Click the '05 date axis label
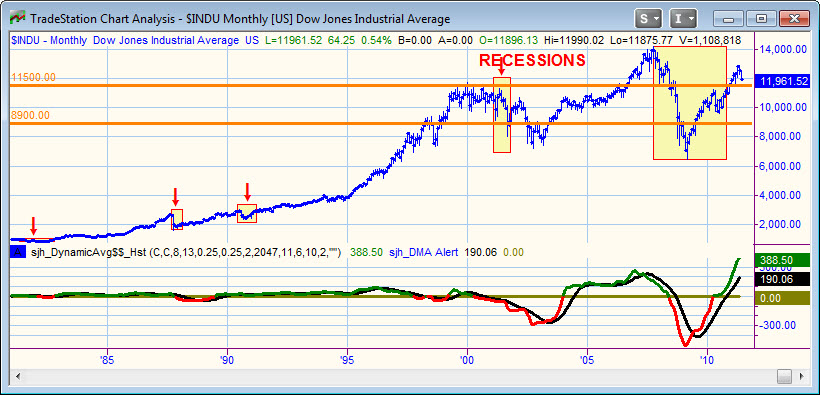This screenshot has width=820, height=395. [587, 360]
